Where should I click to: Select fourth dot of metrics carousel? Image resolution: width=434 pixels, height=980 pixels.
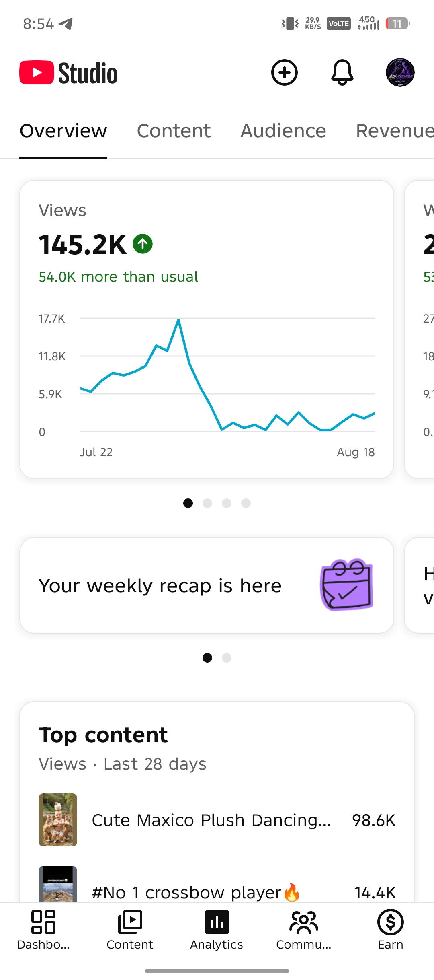pos(246,503)
